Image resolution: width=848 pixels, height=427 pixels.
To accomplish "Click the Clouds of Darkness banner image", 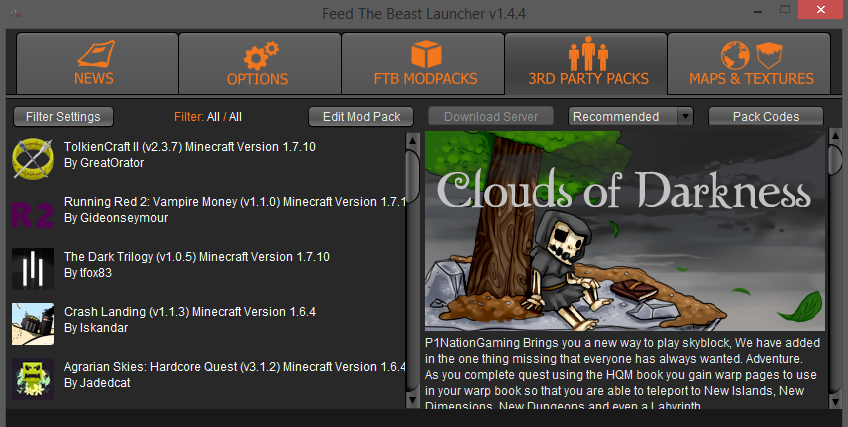I will coord(625,231).
